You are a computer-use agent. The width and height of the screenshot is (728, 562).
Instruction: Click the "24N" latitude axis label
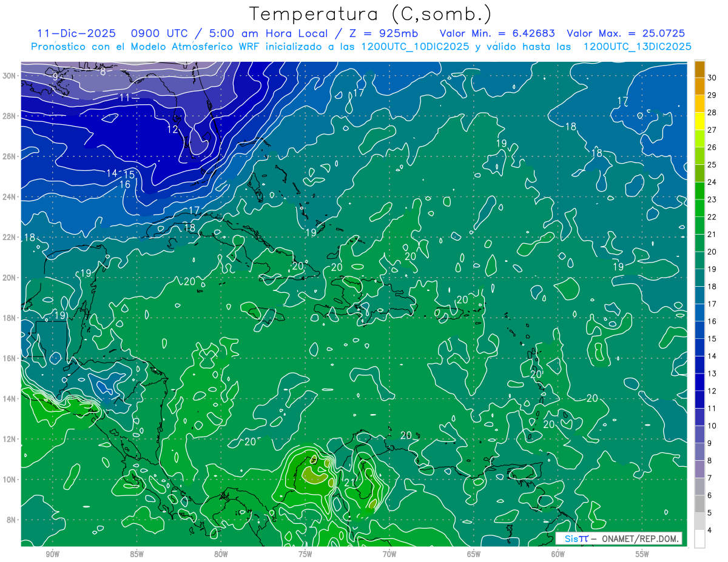[x=10, y=197]
